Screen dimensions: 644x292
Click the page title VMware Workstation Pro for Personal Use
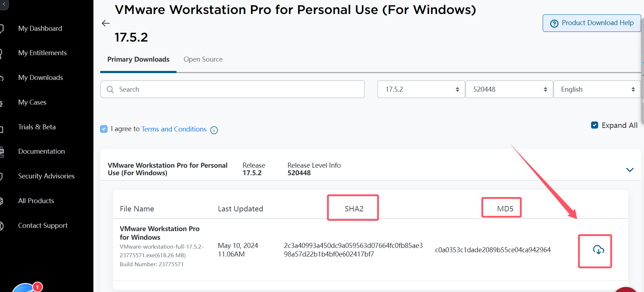click(295, 10)
